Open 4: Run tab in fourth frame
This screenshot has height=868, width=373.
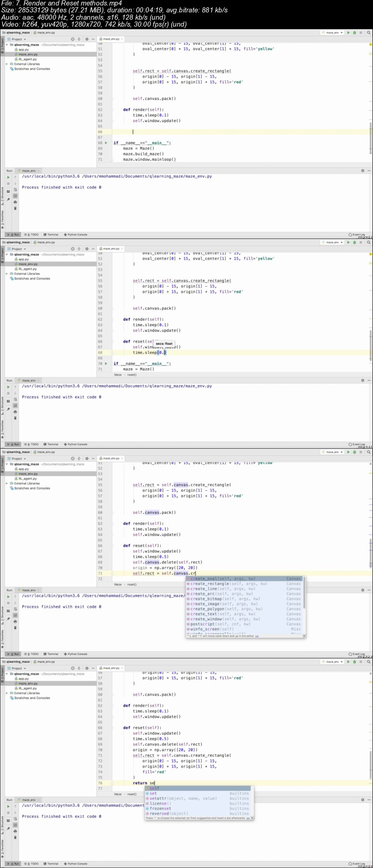13,864
